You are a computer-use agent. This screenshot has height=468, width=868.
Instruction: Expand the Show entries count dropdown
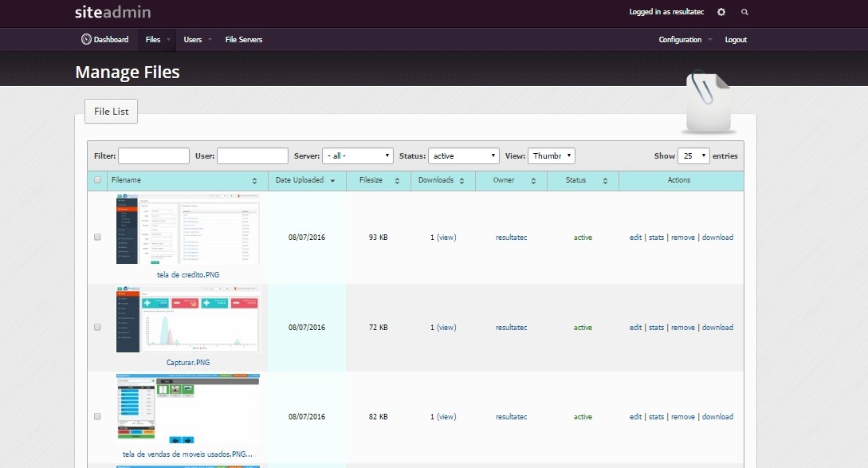[693, 156]
